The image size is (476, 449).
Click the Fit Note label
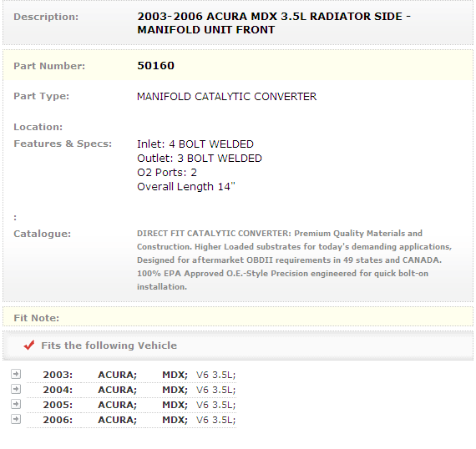click(37, 318)
